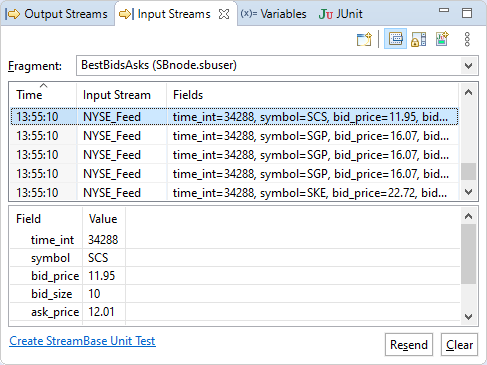Open the JUnit tab
The image size is (487, 365).
tap(340, 14)
